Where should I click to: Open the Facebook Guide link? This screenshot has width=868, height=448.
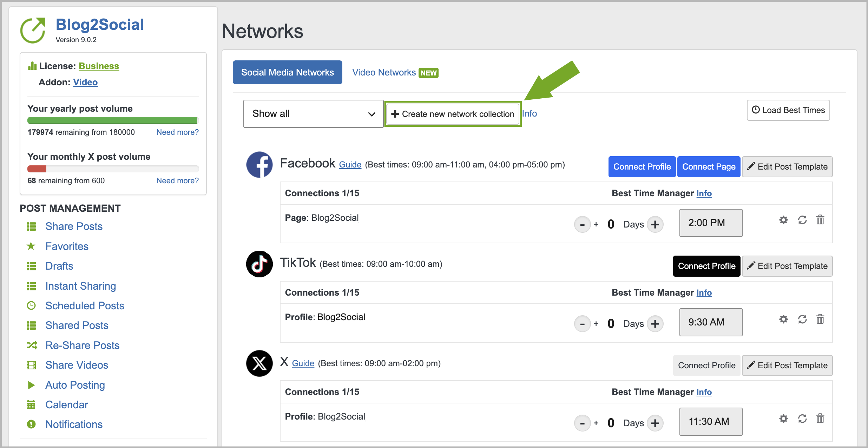pyautogui.click(x=350, y=165)
